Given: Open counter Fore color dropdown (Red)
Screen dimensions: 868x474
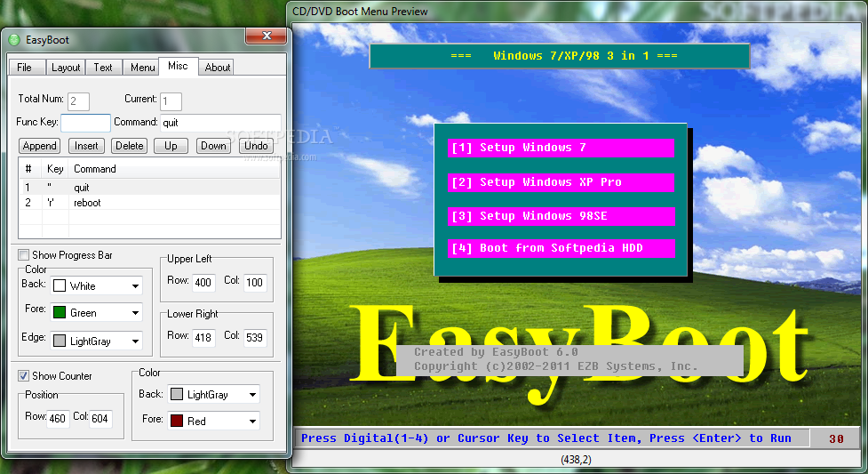Looking at the screenshot, I should click(x=214, y=421).
